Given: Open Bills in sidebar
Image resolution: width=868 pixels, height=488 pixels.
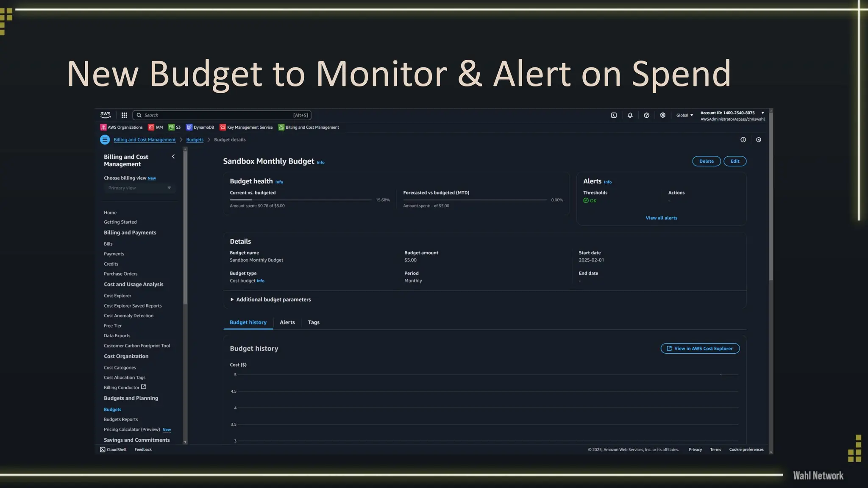Looking at the screenshot, I should pos(108,244).
